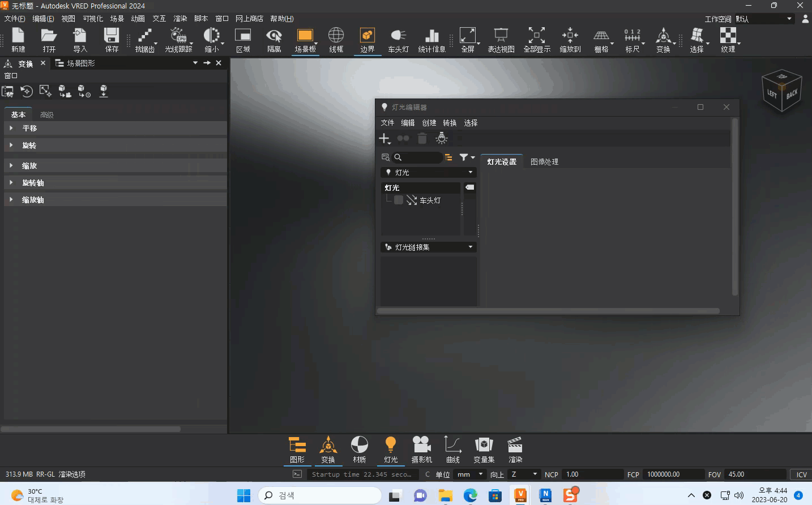Open the 向上 Z axis dropdown
Screen dimensions: 812x505
tap(524, 474)
